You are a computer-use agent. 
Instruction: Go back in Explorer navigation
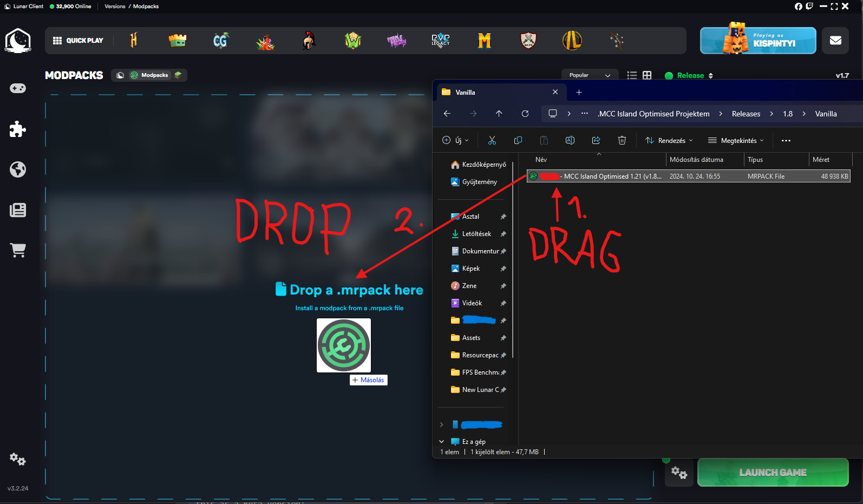[x=447, y=114]
